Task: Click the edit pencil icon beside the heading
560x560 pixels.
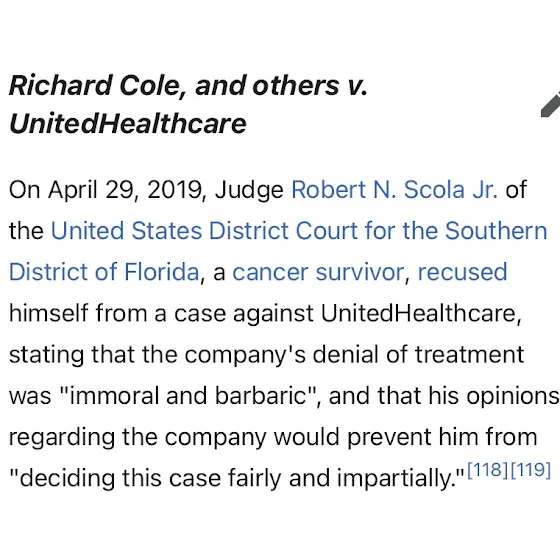Action: click(551, 105)
